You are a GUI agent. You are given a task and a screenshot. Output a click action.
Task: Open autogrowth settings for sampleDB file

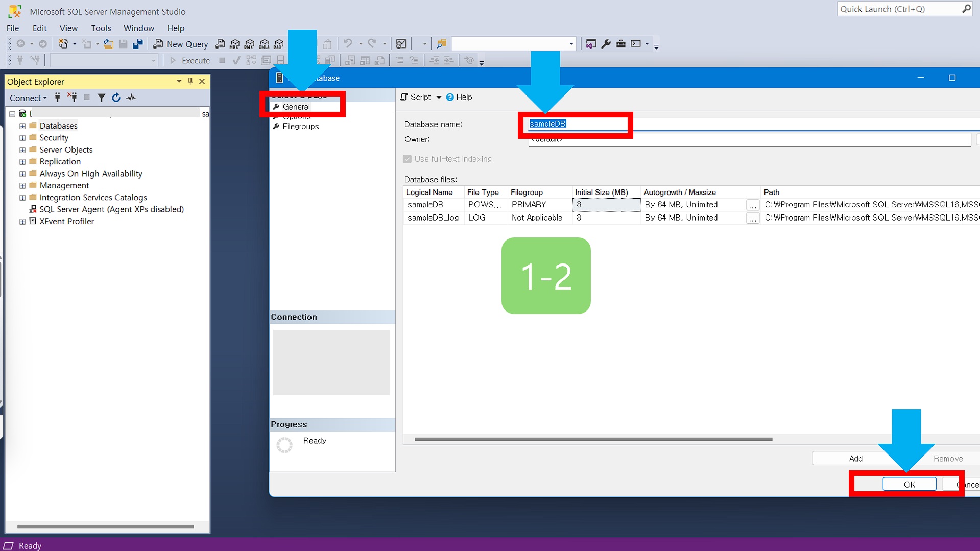coord(752,205)
